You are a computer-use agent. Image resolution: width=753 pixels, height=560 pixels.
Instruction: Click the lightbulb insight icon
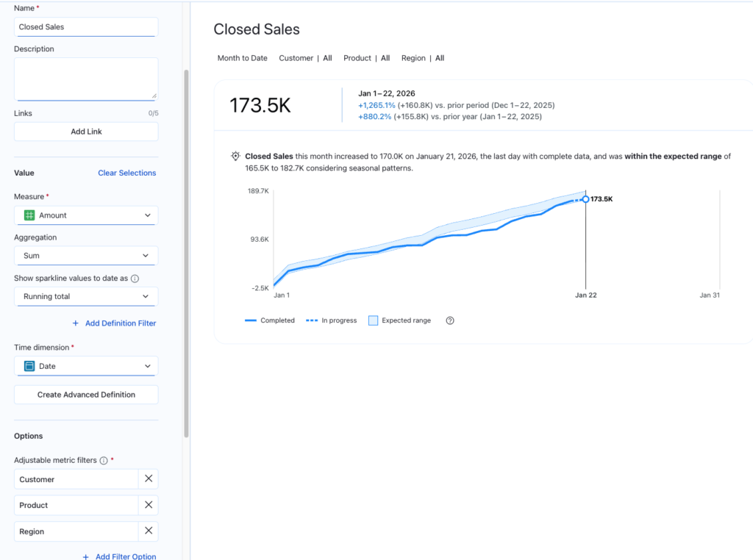pos(235,157)
